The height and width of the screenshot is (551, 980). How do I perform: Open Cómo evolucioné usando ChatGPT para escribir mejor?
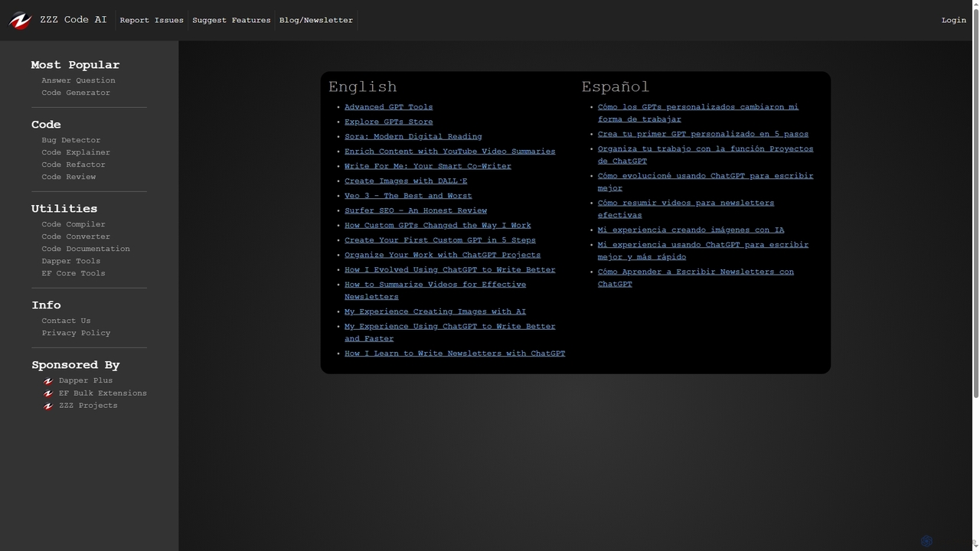(x=705, y=182)
